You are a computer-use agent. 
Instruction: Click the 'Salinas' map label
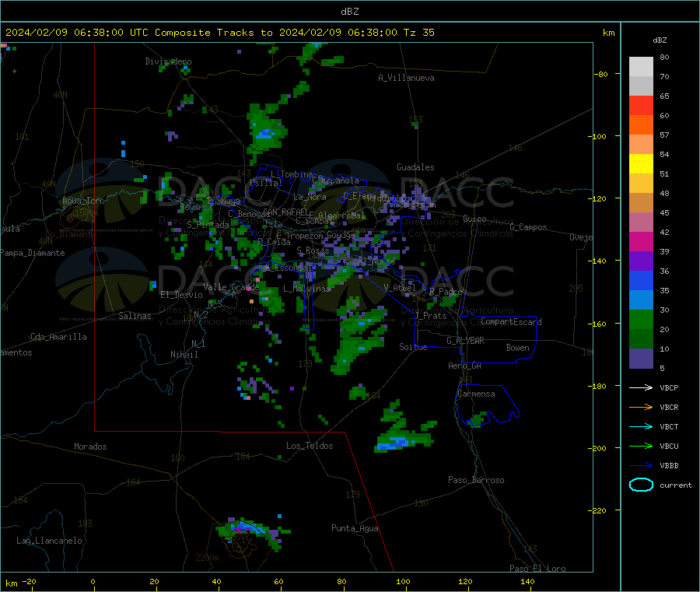pos(135,316)
